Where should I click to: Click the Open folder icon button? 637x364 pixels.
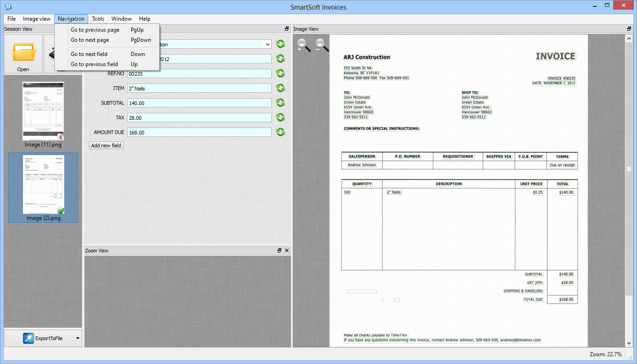(23, 54)
